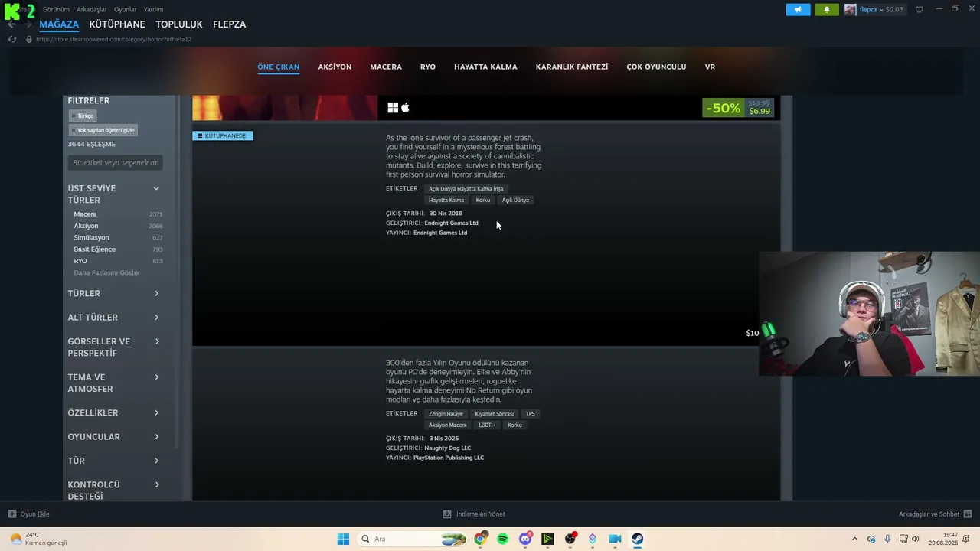Image resolution: width=980 pixels, height=551 pixels.
Task: Open the 'Açık Dünya Hayatta Kalma İnşa' tag
Action: [x=465, y=189]
